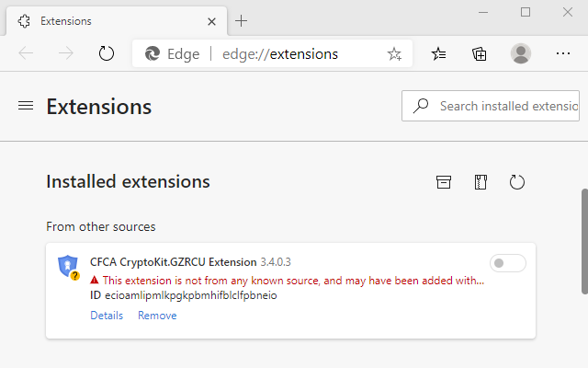Click the zipper package icon near Installed extensions
Screen dimensions: 588x368
pyautogui.click(x=480, y=182)
